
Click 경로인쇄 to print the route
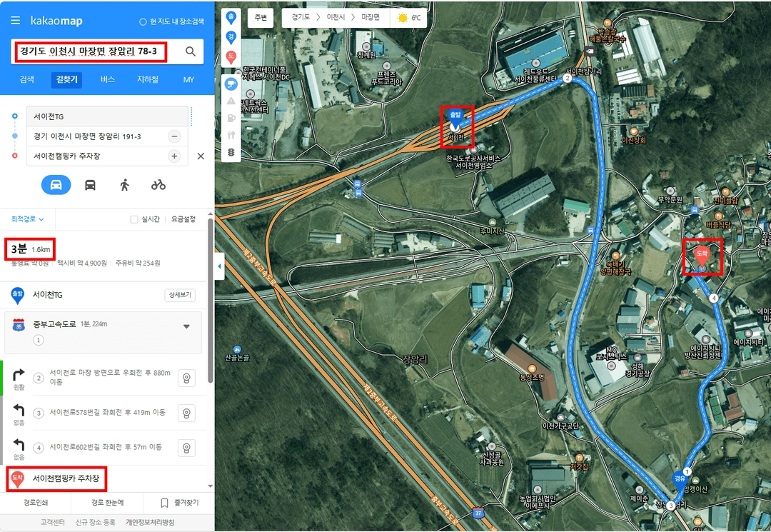pyautogui.click(x=36, y=503)
